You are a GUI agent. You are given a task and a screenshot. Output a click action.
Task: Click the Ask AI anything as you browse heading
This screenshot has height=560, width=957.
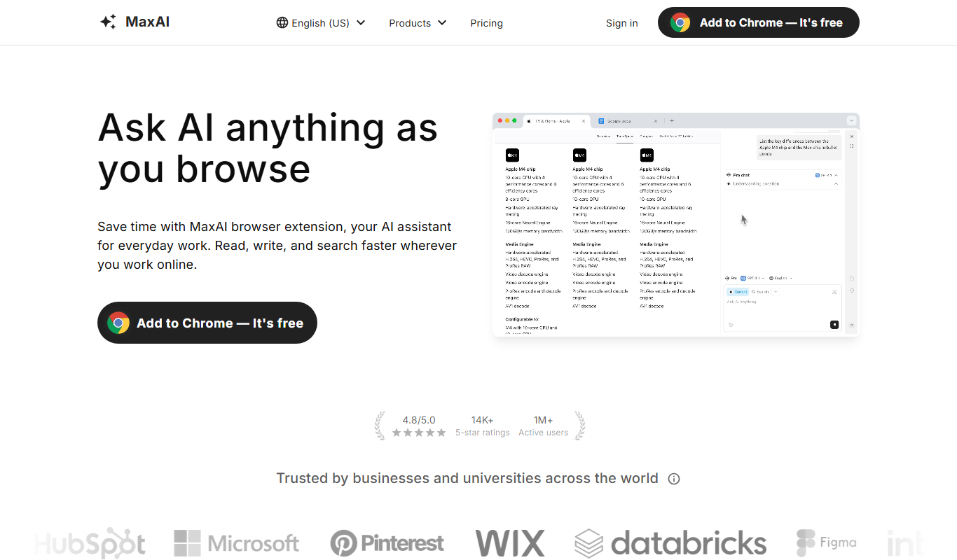[x=268, y=148]
